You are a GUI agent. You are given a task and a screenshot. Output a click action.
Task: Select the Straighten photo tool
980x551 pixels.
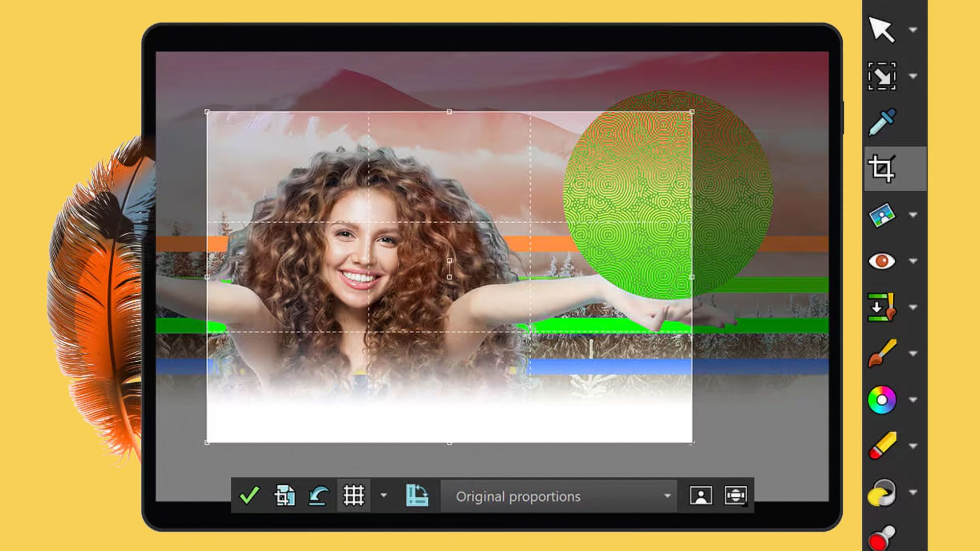point(881,215)
